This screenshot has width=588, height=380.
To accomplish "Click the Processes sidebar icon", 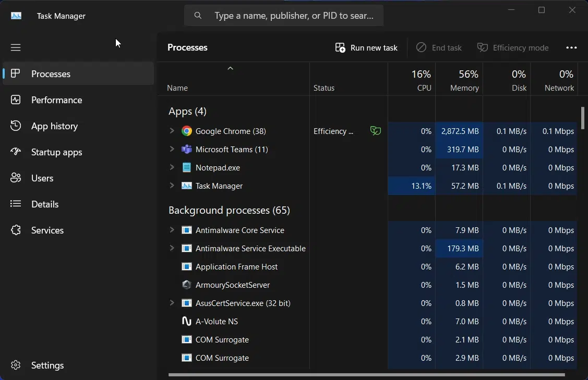I will tap(15, 73).
